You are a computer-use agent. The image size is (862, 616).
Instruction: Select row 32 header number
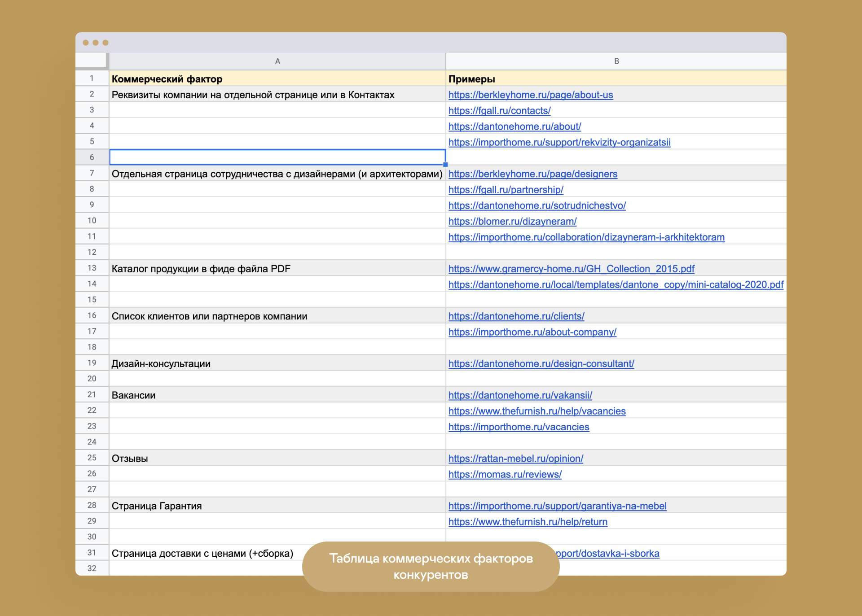tap(92, 568)
